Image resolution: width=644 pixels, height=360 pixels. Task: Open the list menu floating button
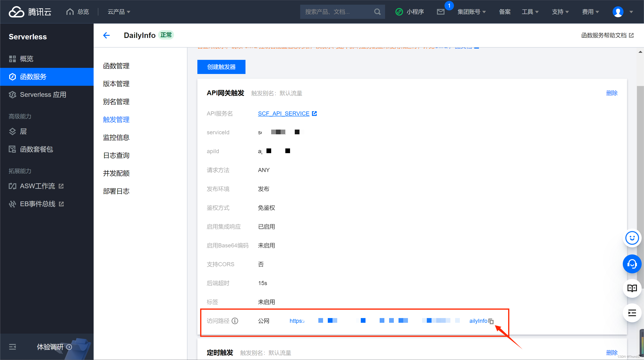632,313
